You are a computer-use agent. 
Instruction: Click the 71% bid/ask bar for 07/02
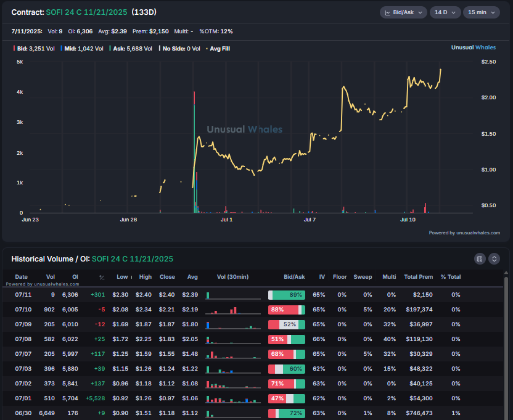(287, 384)
